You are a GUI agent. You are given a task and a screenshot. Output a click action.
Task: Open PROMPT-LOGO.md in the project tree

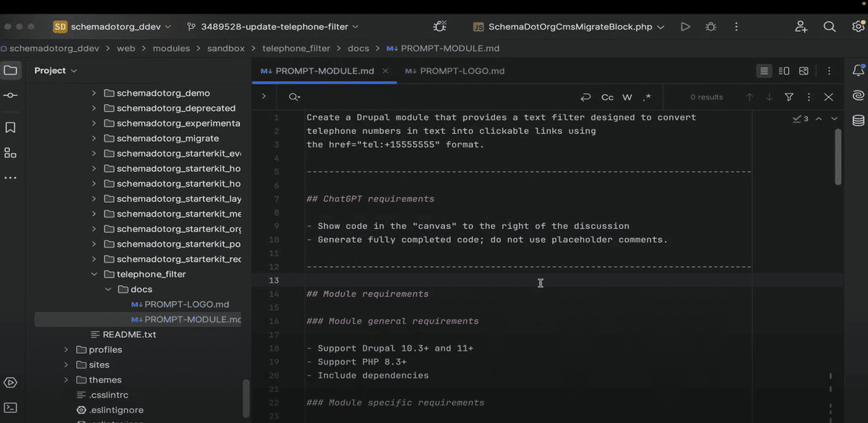[x=180, y=304]
